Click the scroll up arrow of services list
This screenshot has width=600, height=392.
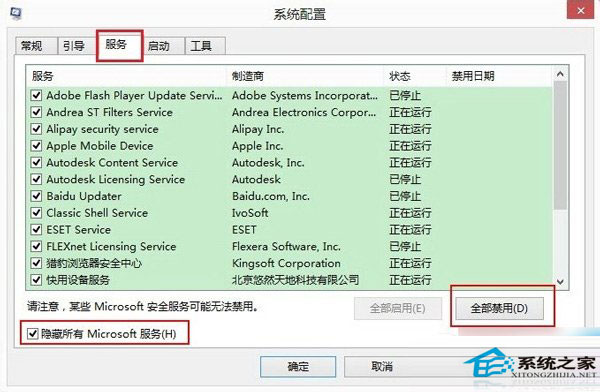(x=561, y=74)
